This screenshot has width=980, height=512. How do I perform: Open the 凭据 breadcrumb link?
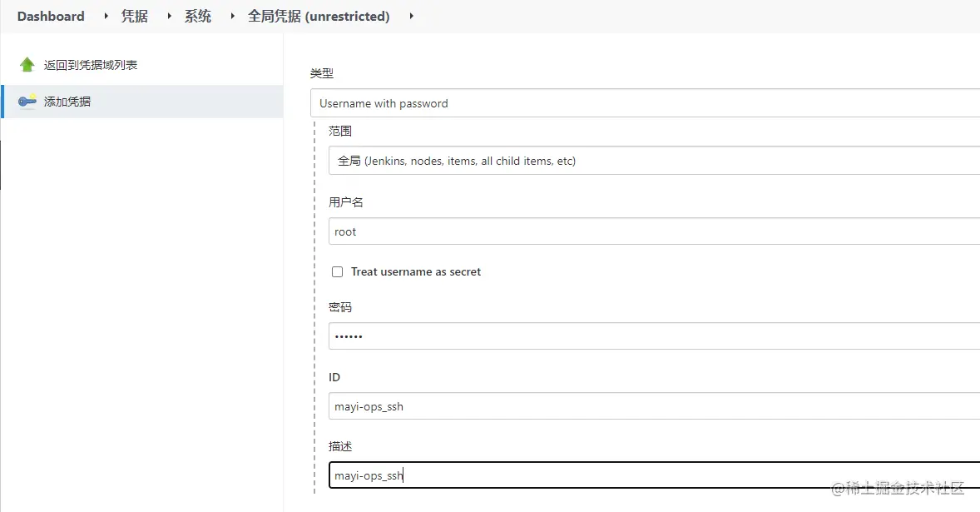135,16
